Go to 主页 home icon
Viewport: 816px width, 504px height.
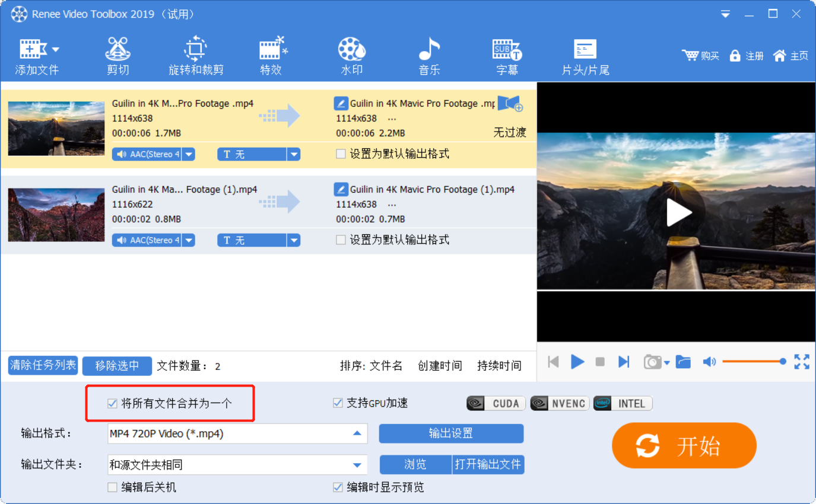point(779,55)
